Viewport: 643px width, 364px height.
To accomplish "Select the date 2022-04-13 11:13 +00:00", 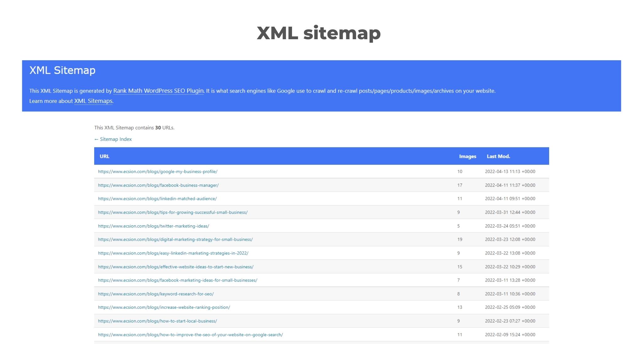I will pos(510,172).
